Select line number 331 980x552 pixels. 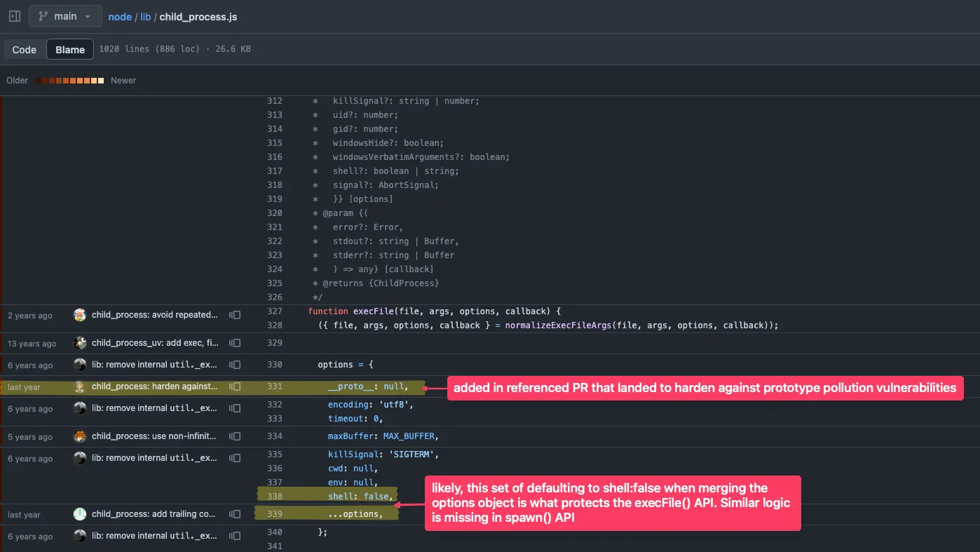click(274, 386)
